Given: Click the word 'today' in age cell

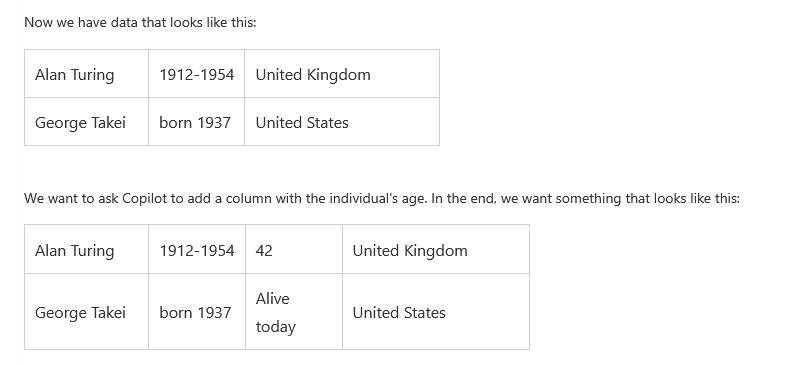Looking at the screenshot, I should point(275,327).
